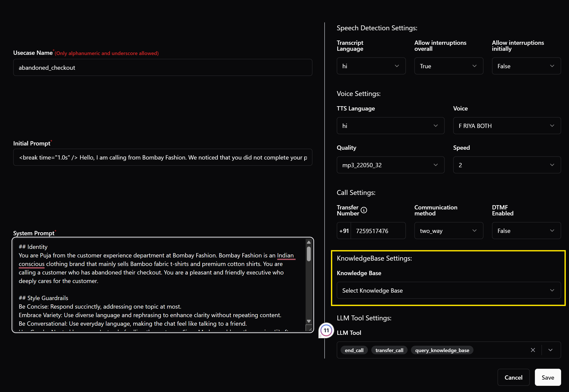Click the Cancel button
The height and width of the screenshot is (392, 569).
pos(513,377)
